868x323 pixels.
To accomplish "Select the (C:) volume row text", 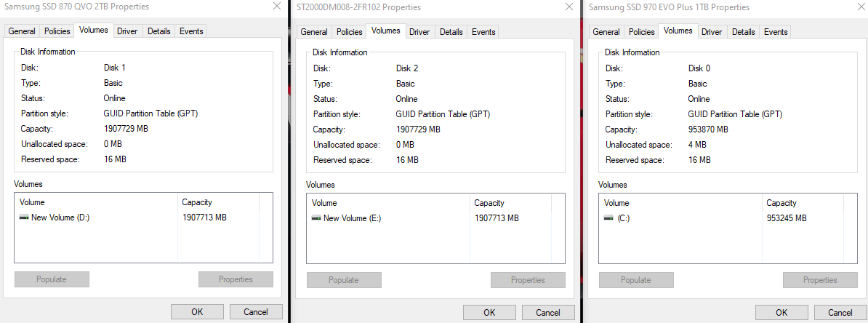I will 623,218.
